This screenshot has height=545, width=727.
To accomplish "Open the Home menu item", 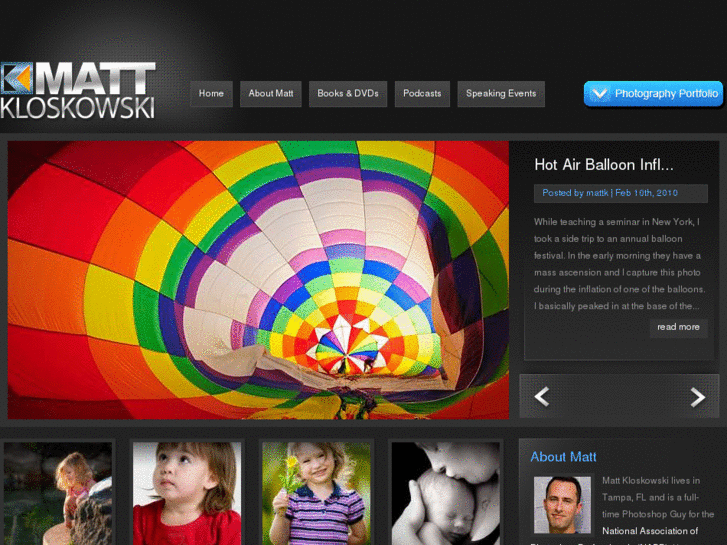I will coord(211,94).
